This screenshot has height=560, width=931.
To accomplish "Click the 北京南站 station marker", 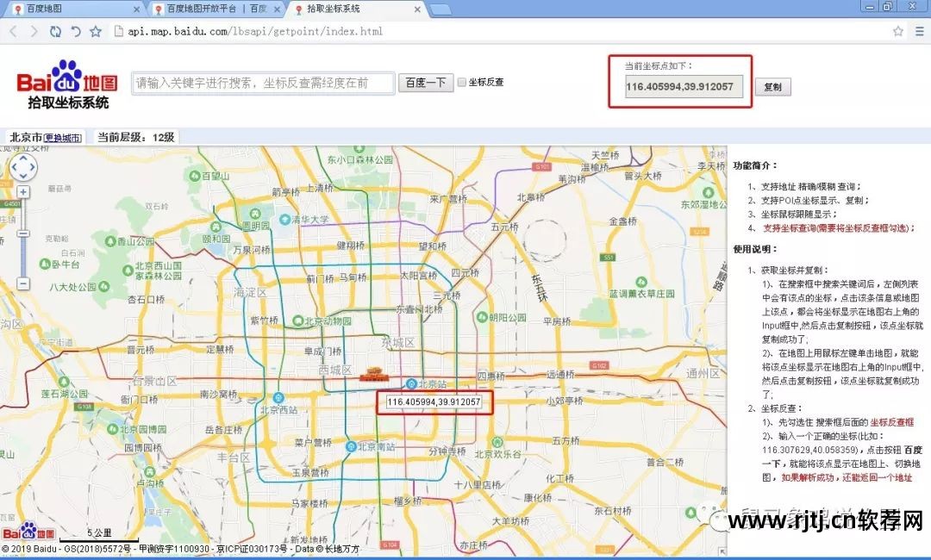I will (352, 446).
